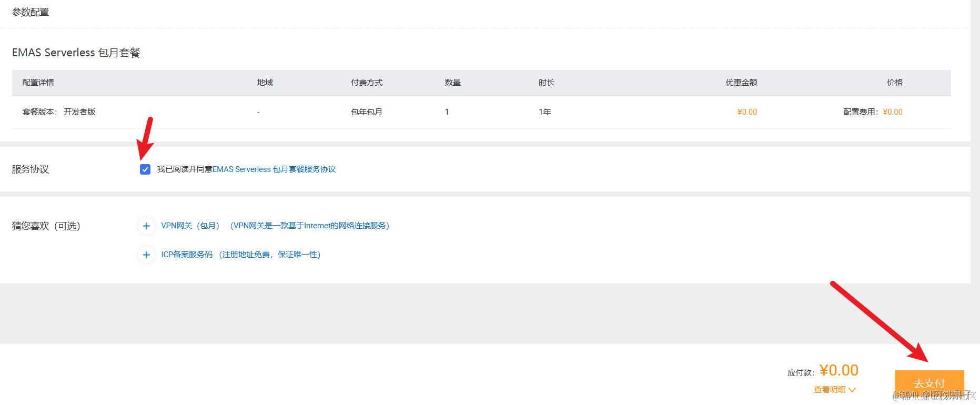The image size is (980, 405).
Task: Click the 应付款 ¥0.00 total amount
Action: point(839,370)
